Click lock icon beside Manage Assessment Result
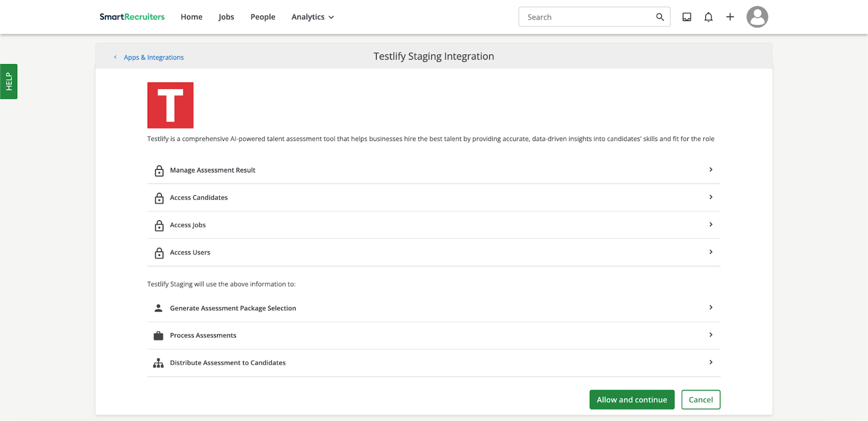Viewport: 868px width, 421px height. [159, 170]
